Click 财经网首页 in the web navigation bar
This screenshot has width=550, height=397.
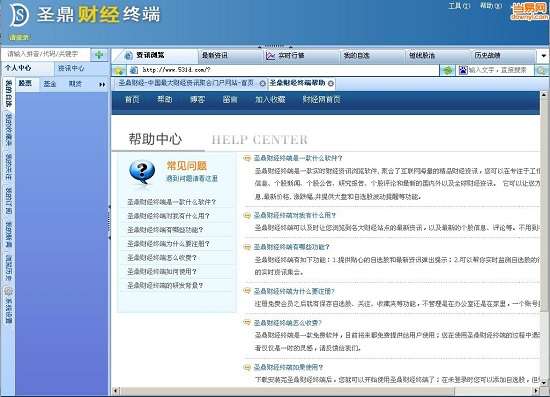pos(322,100)
